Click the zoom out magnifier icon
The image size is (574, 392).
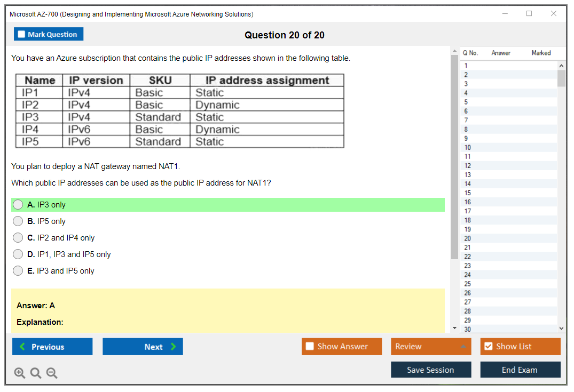[52, 373]
